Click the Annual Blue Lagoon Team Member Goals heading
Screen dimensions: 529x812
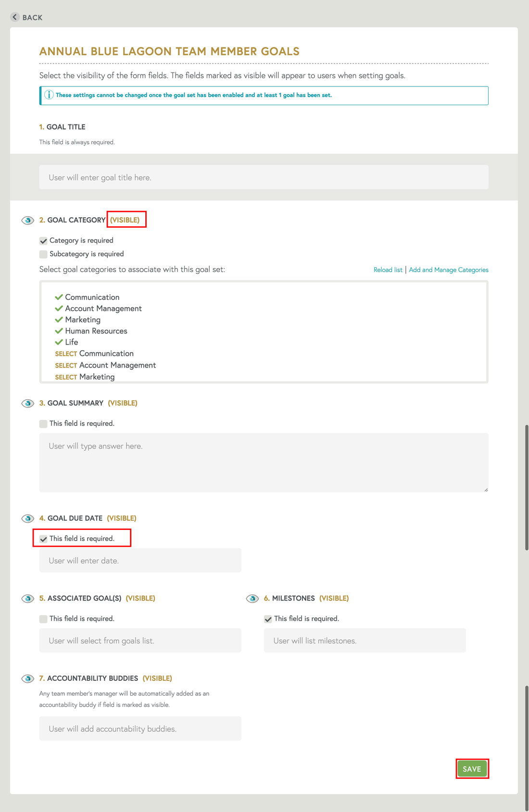pyautogui.click(x=169, y=51)
